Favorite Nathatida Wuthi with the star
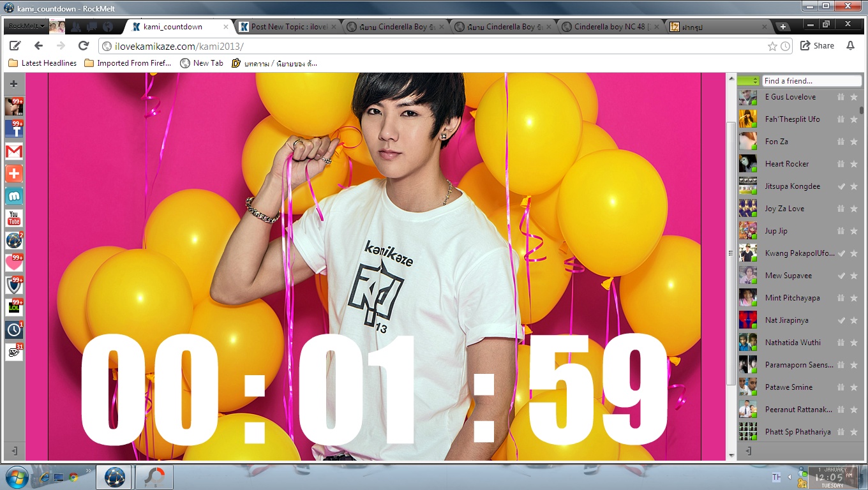868x490 pixels. 854,343
